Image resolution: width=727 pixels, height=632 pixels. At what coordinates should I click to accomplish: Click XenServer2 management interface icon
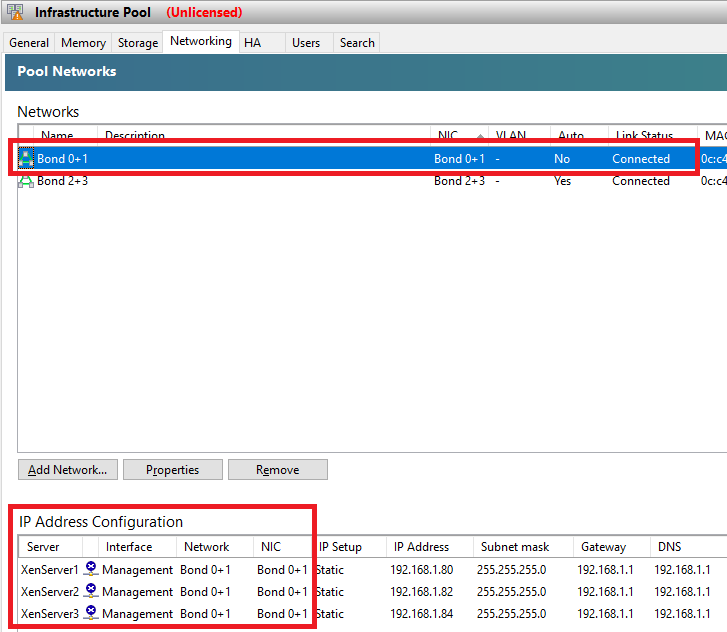pyautogui.click(x=91, y=591)
